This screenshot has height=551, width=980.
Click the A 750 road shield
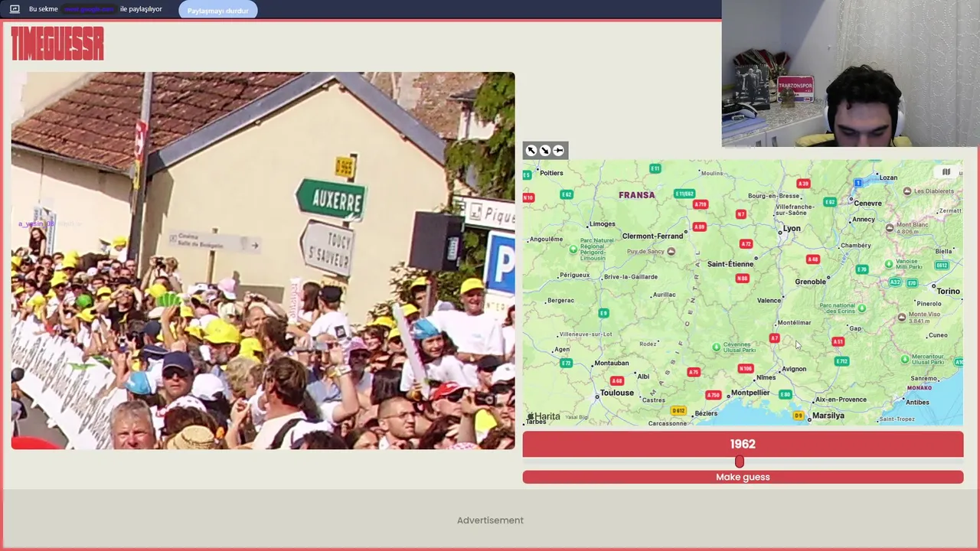(x=713, y=395)
